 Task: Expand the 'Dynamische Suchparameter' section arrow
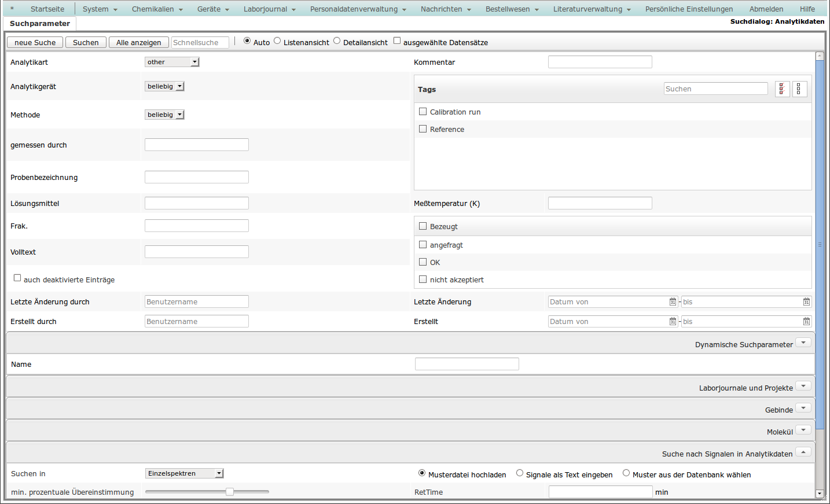803,343
